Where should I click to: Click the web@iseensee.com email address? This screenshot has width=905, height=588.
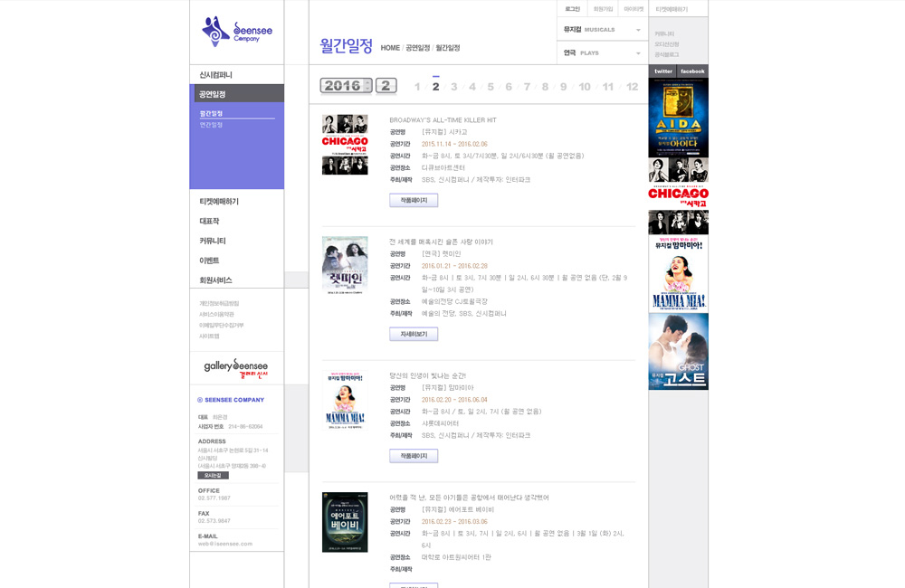[225, 544]
